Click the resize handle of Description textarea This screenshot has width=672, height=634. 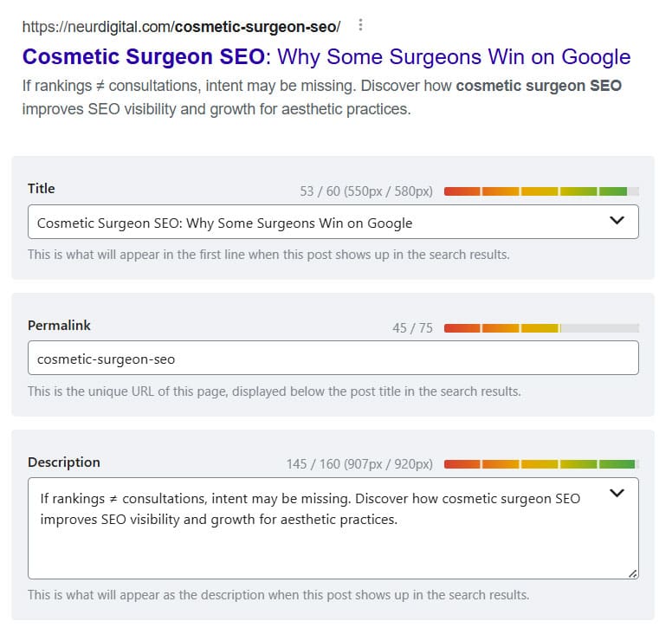point(633,573)
